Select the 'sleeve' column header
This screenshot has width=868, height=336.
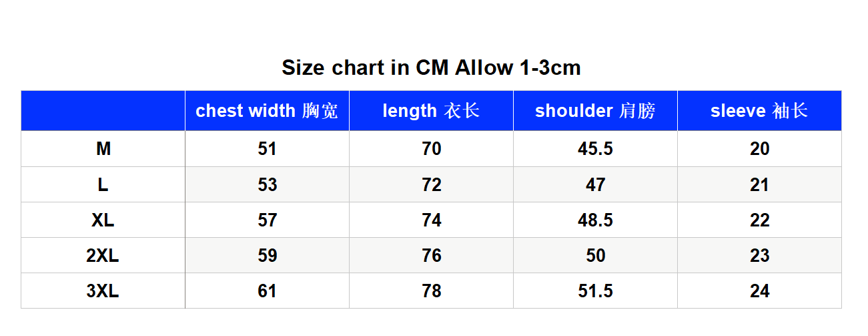pyautogui.click(x=759, y=111)
